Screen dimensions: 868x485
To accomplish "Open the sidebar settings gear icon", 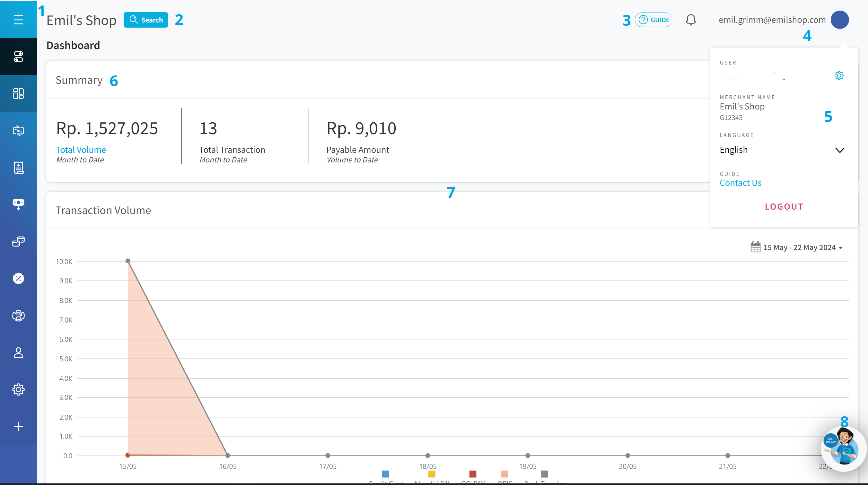I will tap(18, 389).
